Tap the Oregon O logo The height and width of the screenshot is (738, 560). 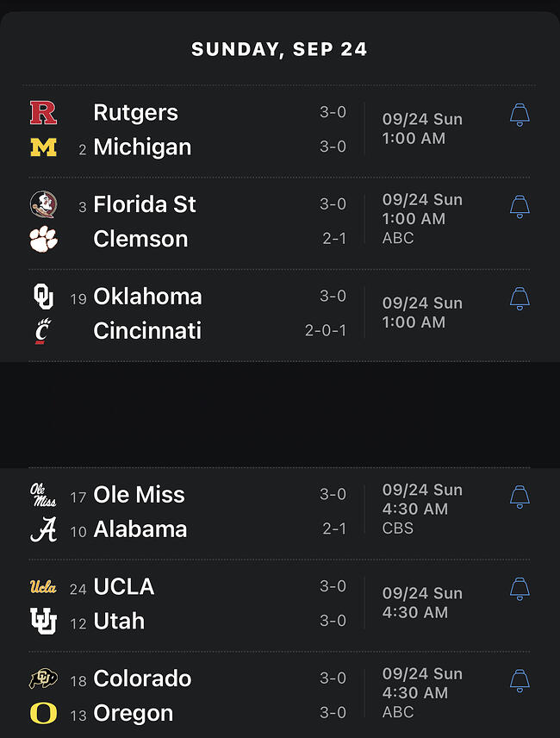[x=43, y=713]
